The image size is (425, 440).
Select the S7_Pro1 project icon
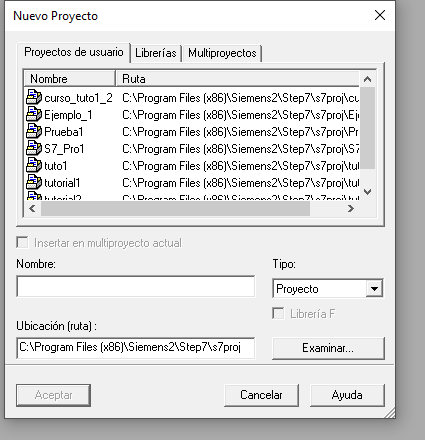click(34, 148)
